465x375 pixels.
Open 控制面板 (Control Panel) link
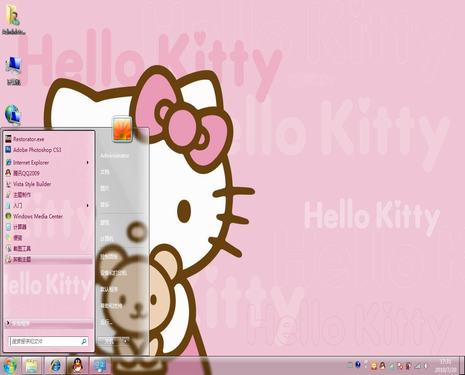pyautogui.click(x=109, y=257)
